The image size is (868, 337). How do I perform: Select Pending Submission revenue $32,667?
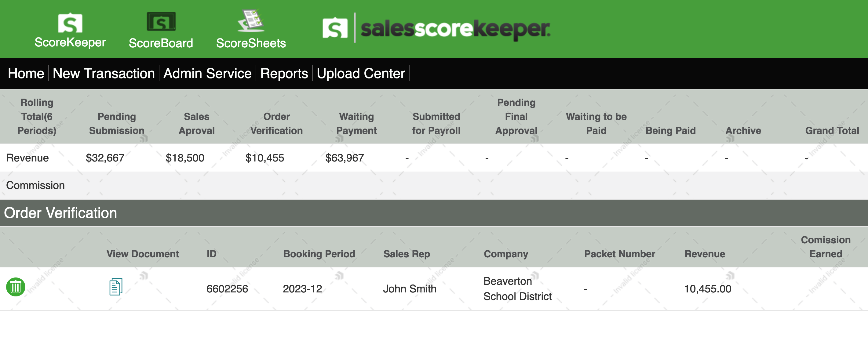point(105,158)
